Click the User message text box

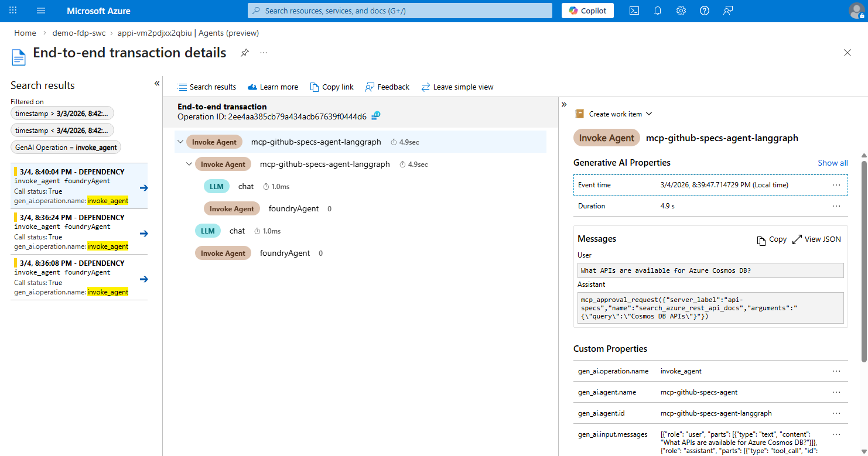(710, 270)
